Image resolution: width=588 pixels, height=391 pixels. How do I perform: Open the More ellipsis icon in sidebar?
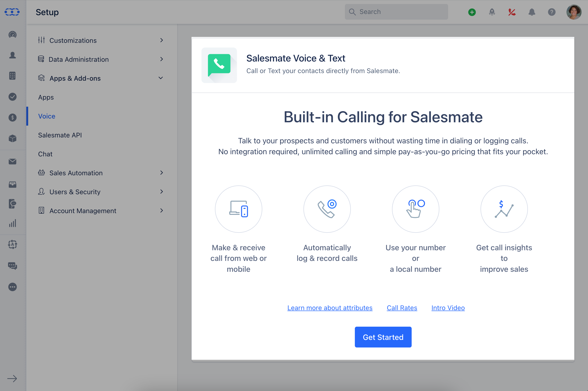[13, 287]
